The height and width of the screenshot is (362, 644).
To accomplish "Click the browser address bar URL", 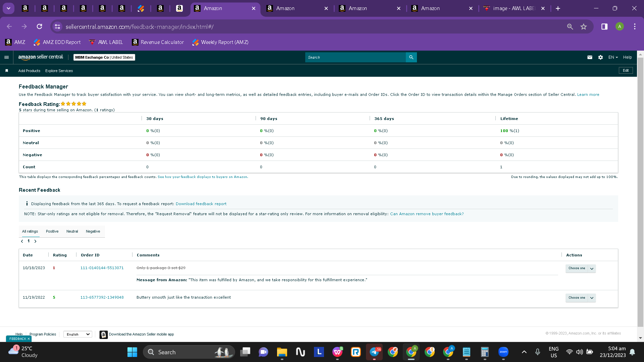I will tap(140, 26).
